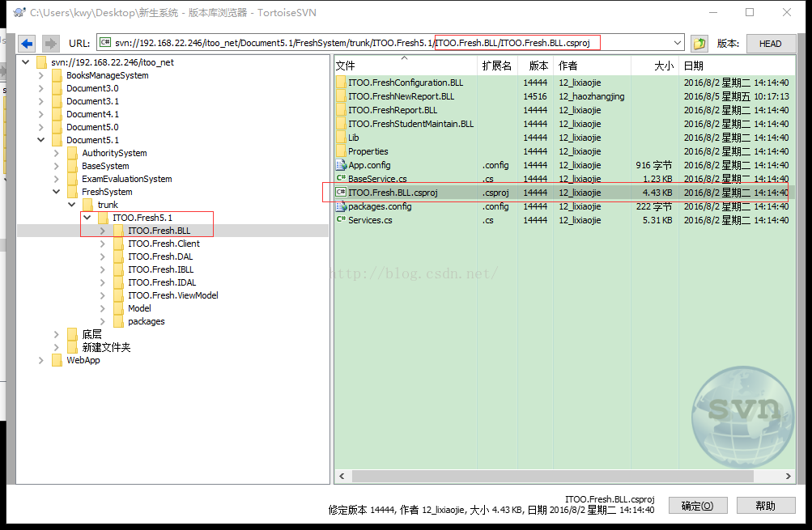This screenshot has height=530, width=812.
Task: Expand the AuthoritySystem tree node
Action: click(x=57, y=153)
